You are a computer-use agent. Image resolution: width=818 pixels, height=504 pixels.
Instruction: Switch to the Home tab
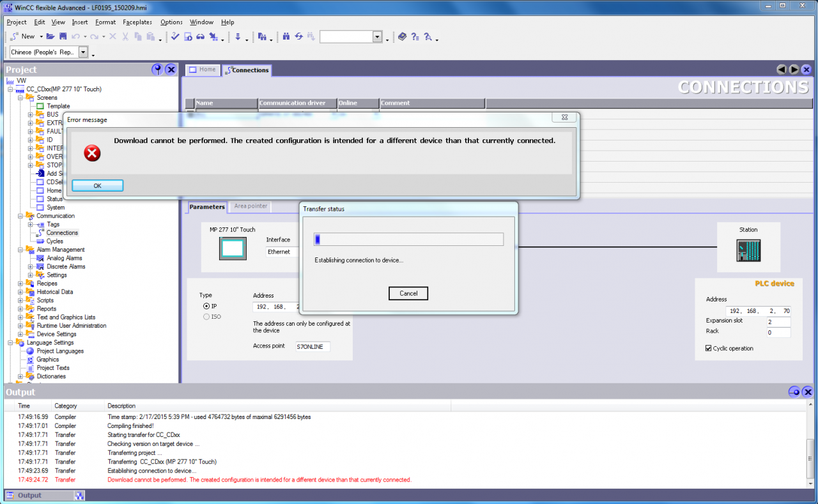pos(203,70)
